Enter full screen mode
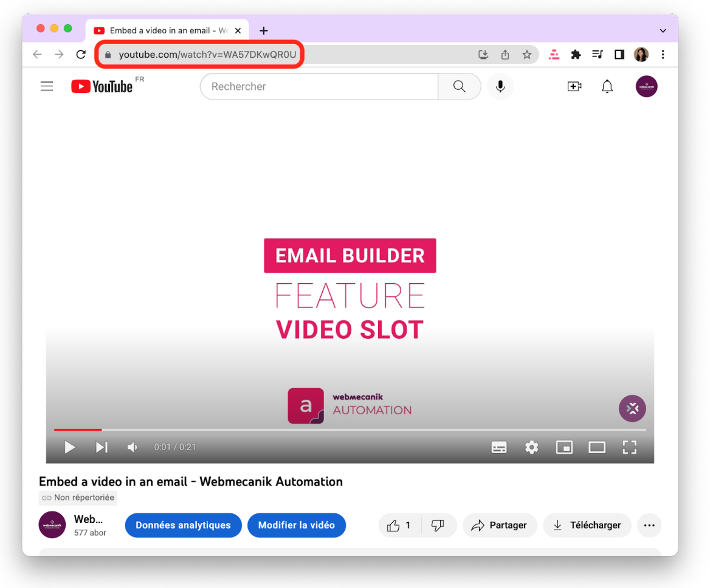This screenshot has width=710, height=588. (x=629, y=447)
